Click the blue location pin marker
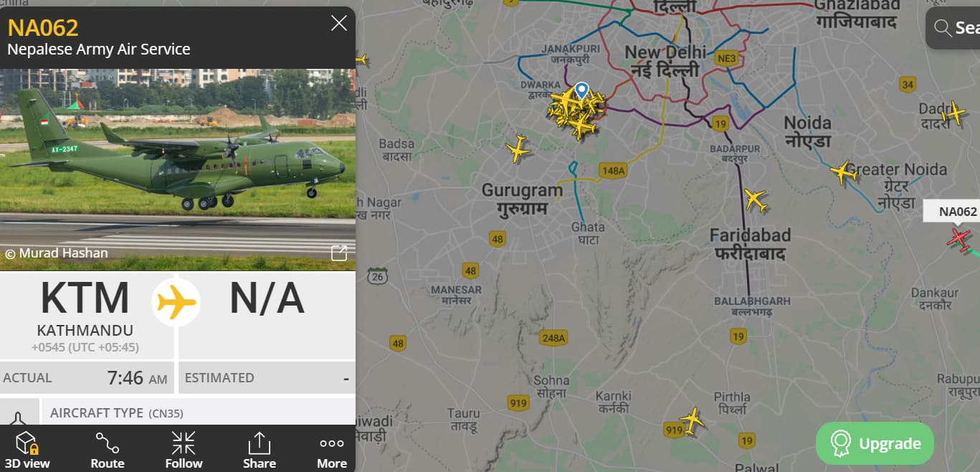 click(x=581, y=91)
